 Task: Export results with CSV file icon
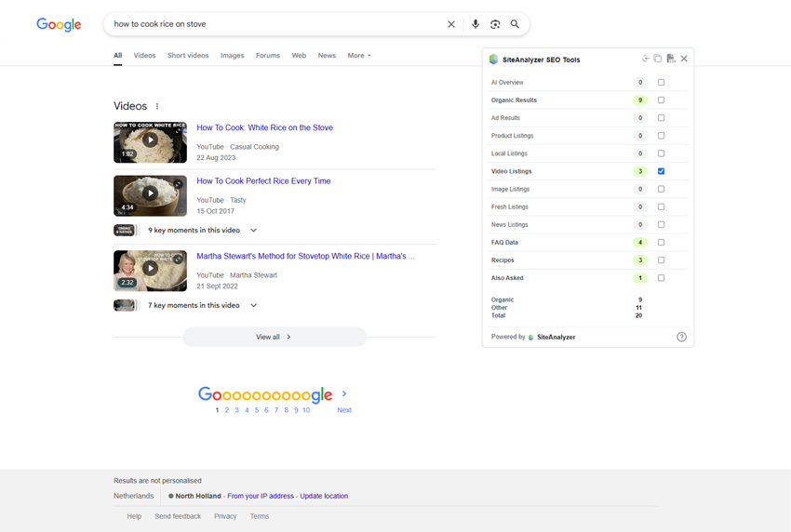tap(671, 59)
